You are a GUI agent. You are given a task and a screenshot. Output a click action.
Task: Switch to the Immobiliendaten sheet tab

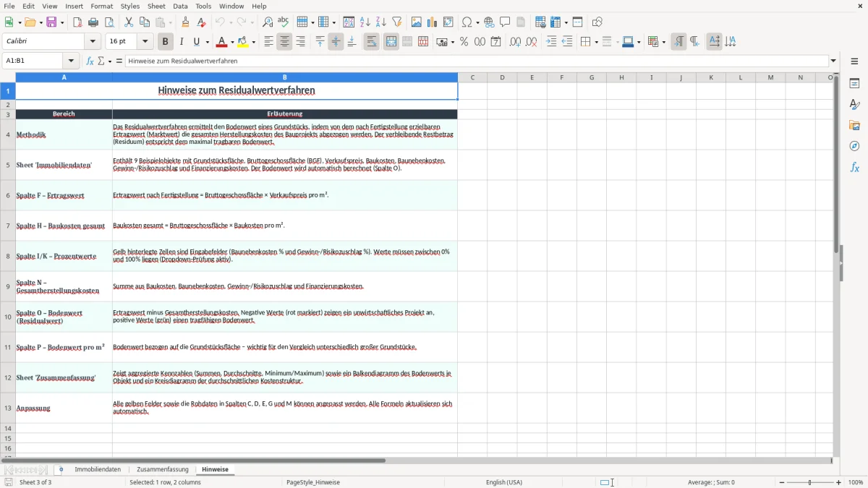(x=98, y=469)
